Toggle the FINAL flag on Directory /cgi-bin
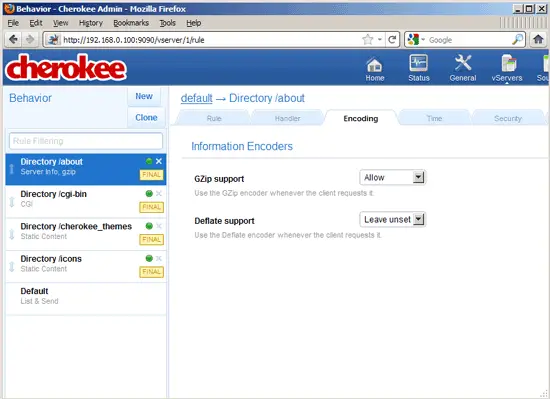This screenshot has width=550, height=399. coord(152,207)
